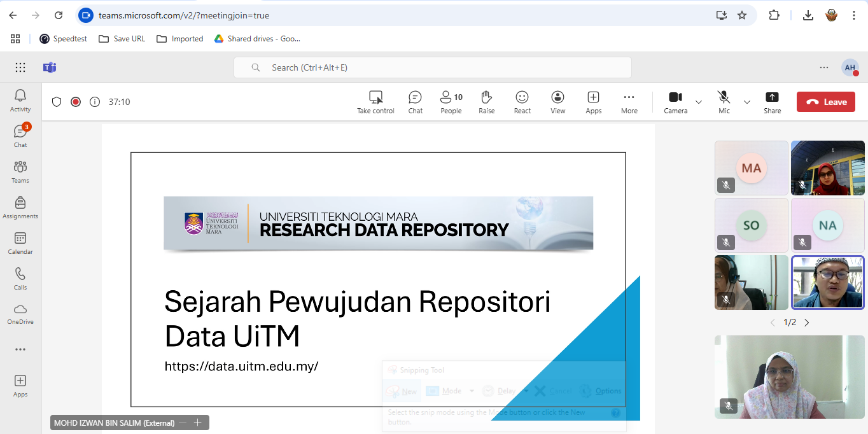Click Share to share content
This screenshot has height=434, width=868.
tap(772, 102)
